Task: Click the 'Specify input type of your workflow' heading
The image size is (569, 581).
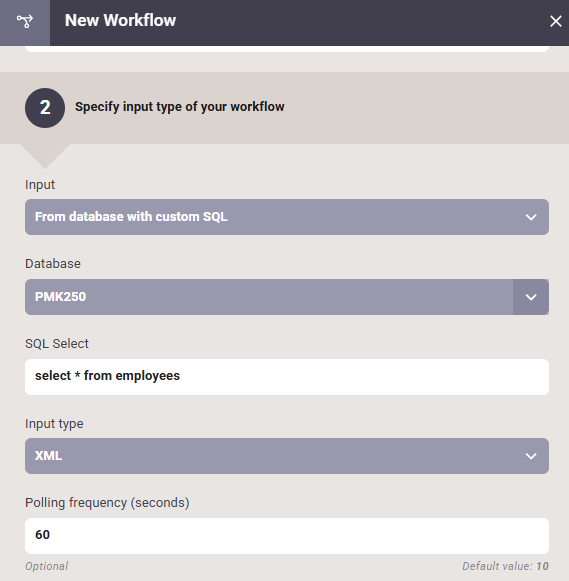Action: [x=180, y=107]
